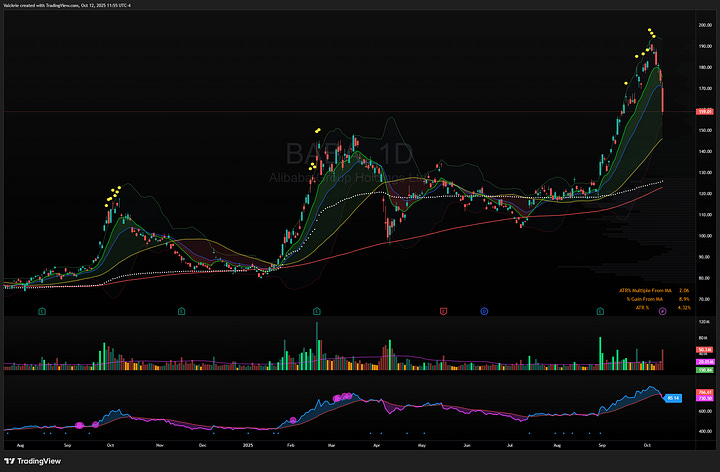Click the red volume label 50.3M
The height and width of the screenshot is (472, 720).
pyautogui.click(x=705, y=350)
